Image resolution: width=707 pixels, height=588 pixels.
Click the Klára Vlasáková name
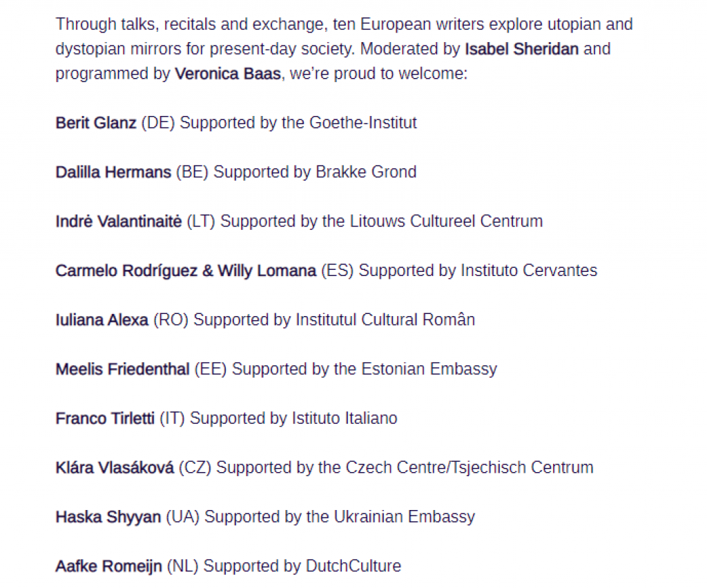(115, 467)
